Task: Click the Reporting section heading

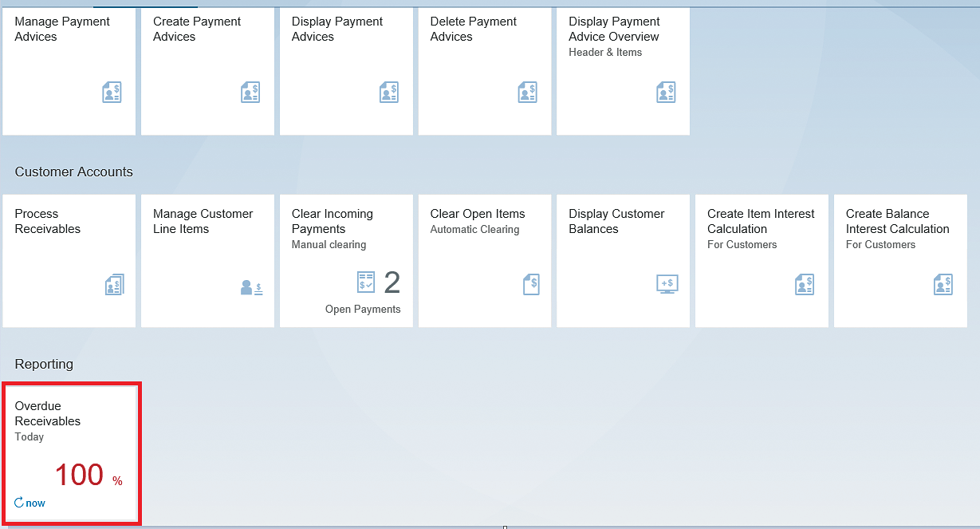Action: (44, 364)
